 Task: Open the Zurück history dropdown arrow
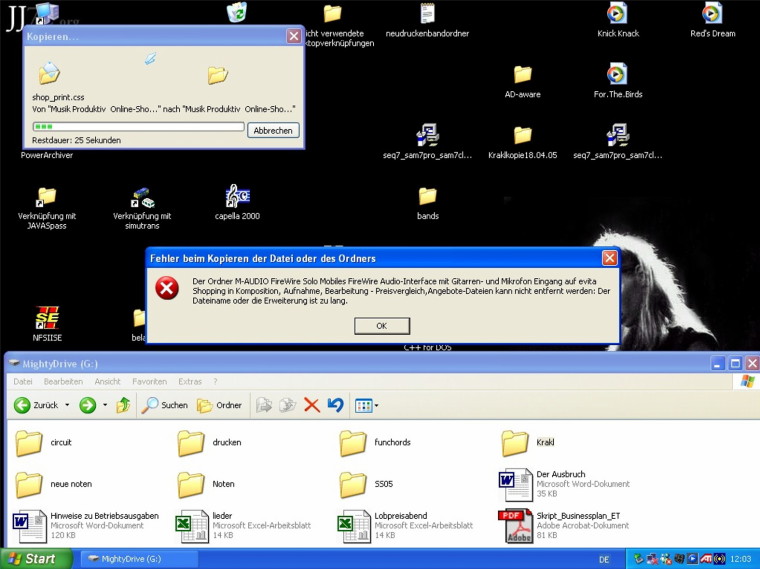click(x=67, y=405)
